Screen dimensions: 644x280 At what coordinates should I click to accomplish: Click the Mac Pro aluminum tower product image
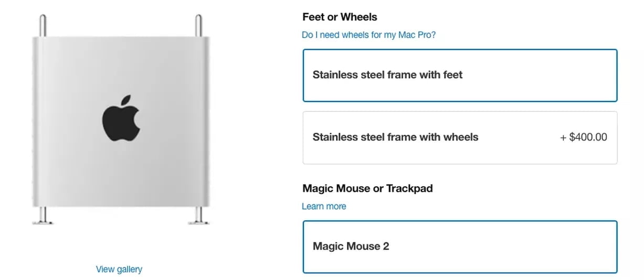pos(121,120)
